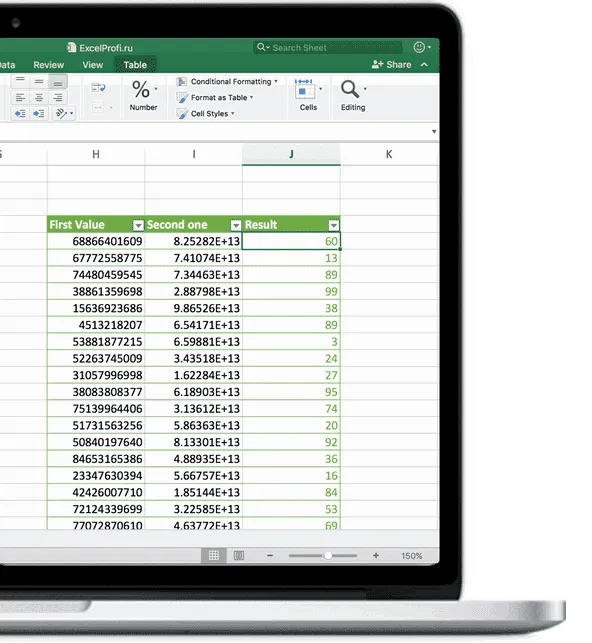Screen dimensions: 592x643
Task: Click the percent Number format icon
Action: tap(141, 89)
